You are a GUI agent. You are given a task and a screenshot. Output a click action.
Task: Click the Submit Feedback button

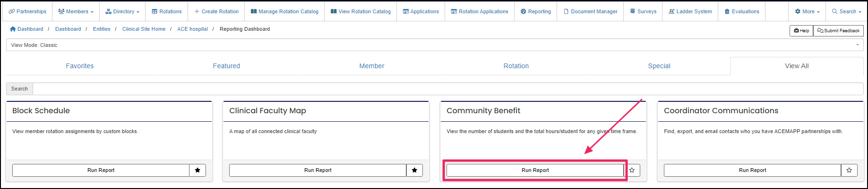838,31
